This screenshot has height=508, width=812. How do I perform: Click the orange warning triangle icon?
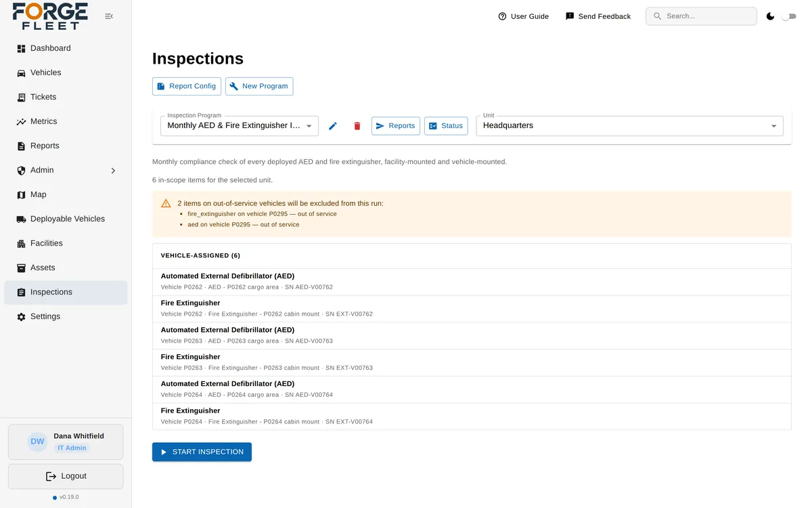[166, 203]
